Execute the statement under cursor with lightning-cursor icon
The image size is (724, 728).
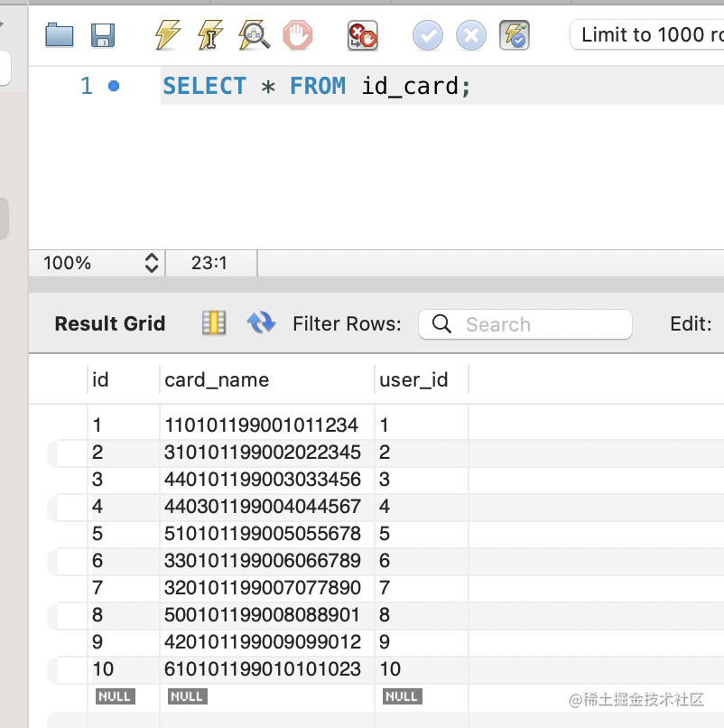coord(210,35)
